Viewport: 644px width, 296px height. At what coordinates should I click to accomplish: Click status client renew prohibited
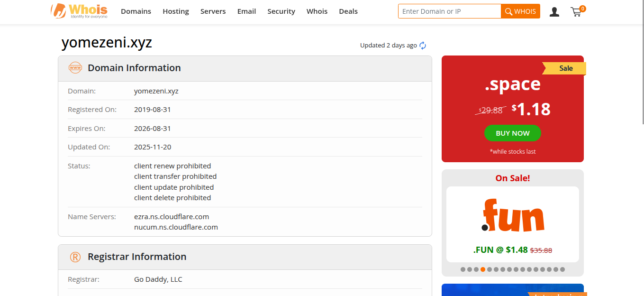[x=172, y=166]
